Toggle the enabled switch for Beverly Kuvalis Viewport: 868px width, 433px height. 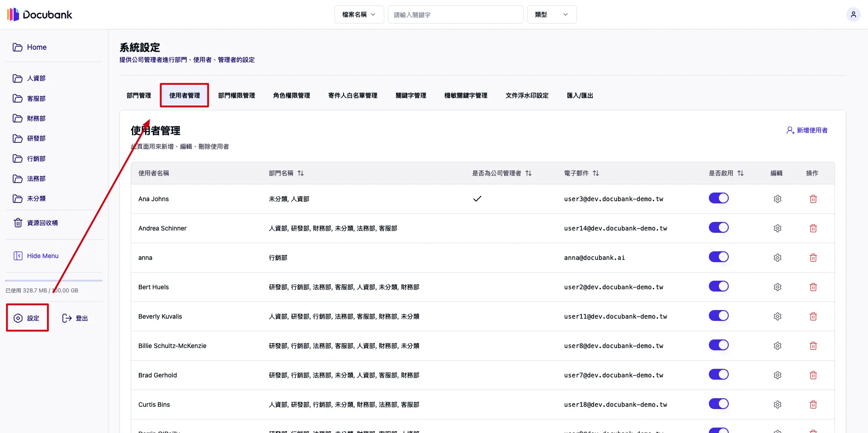(x=718, y=316)
